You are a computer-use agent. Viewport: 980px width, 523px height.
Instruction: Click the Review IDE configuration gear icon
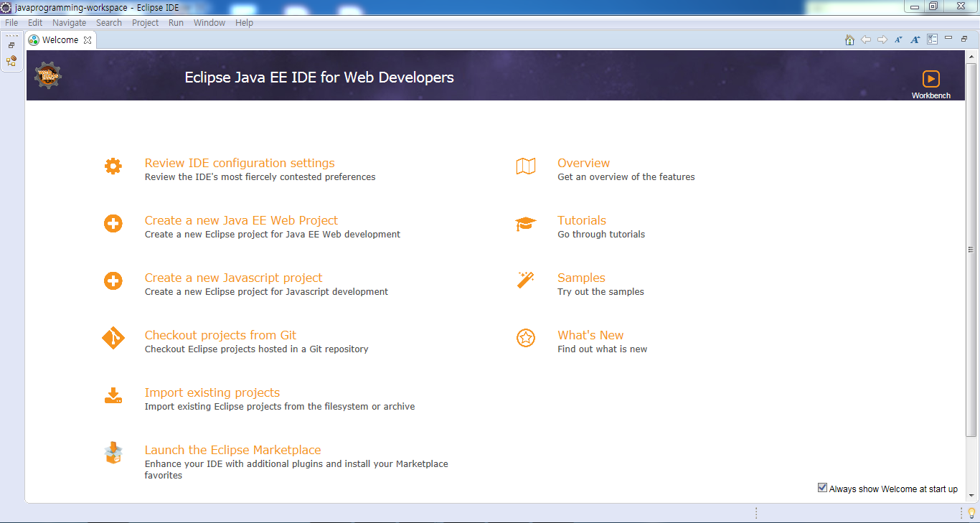click(x=113, y=166)
